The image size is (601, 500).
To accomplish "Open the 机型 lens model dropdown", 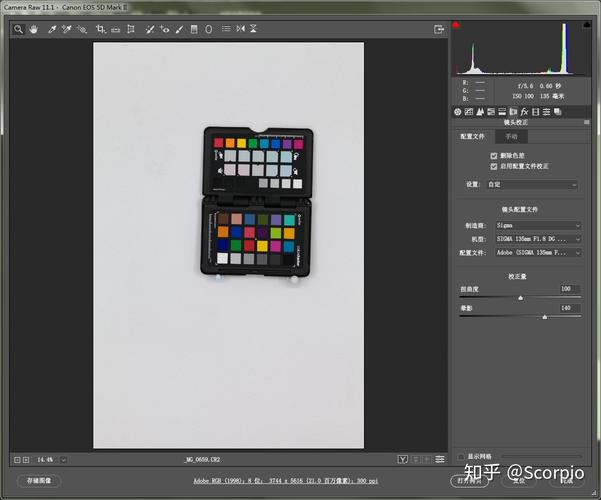I will [537, 240].
